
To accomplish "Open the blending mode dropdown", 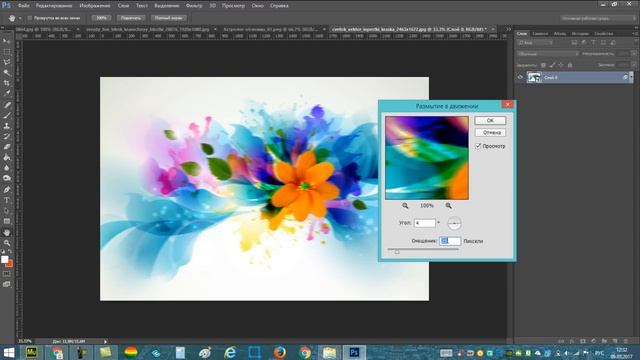I will [548, 53].
